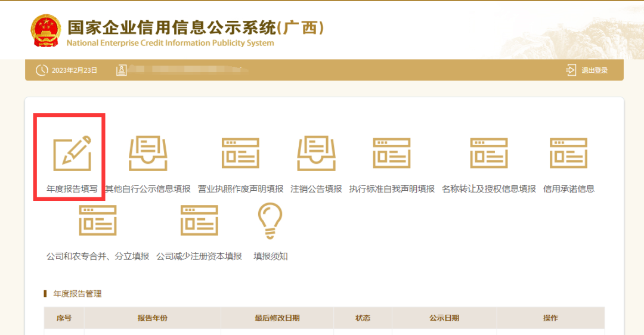Open the 信用承诺信息 icon
This screenshot has width=644, height=335.
tap(568, 153)
